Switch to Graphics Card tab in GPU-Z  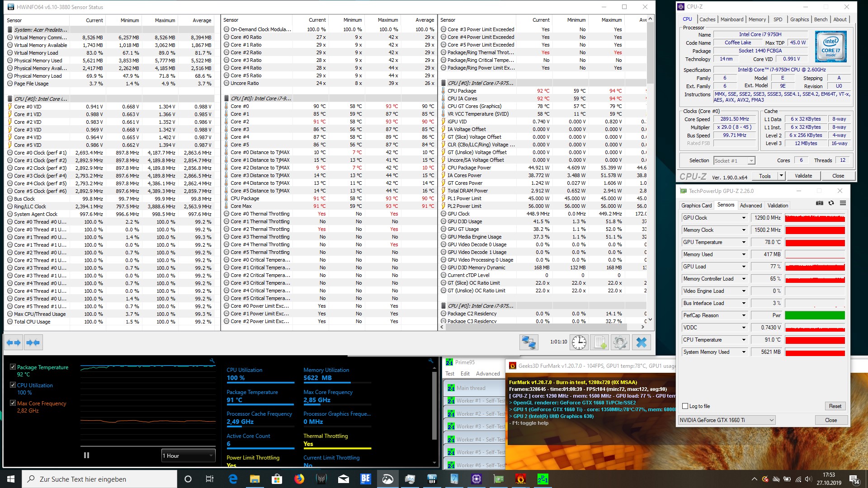pos(696,206)
